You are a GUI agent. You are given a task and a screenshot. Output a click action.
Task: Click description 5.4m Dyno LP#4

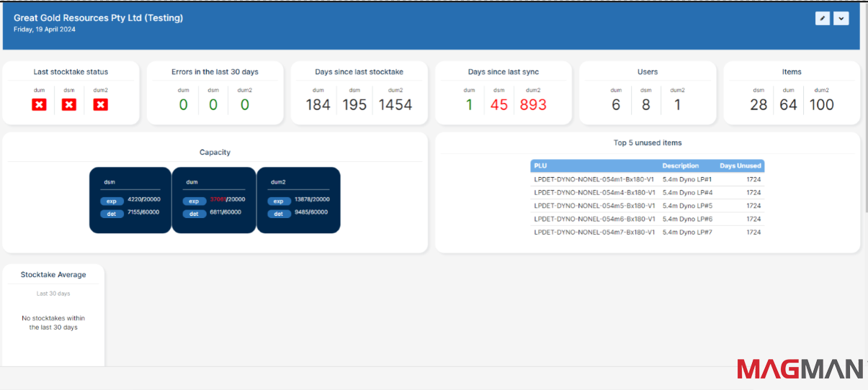pos(687,193)
